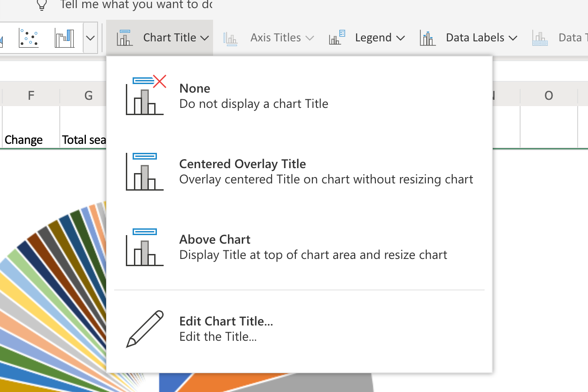Expand the chart type gallery dropdown
This screenshot has height=392, width=588.
(90, 38)
